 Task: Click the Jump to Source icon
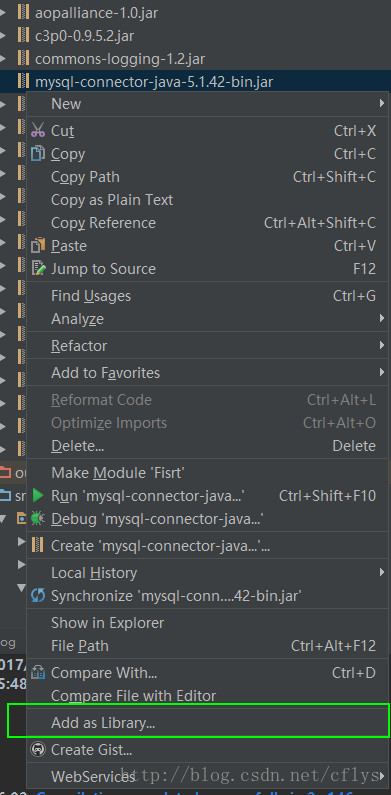(39, 269)
